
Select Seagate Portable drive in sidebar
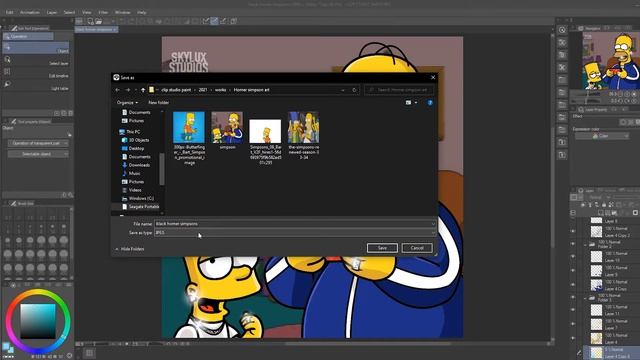[141, 207]
